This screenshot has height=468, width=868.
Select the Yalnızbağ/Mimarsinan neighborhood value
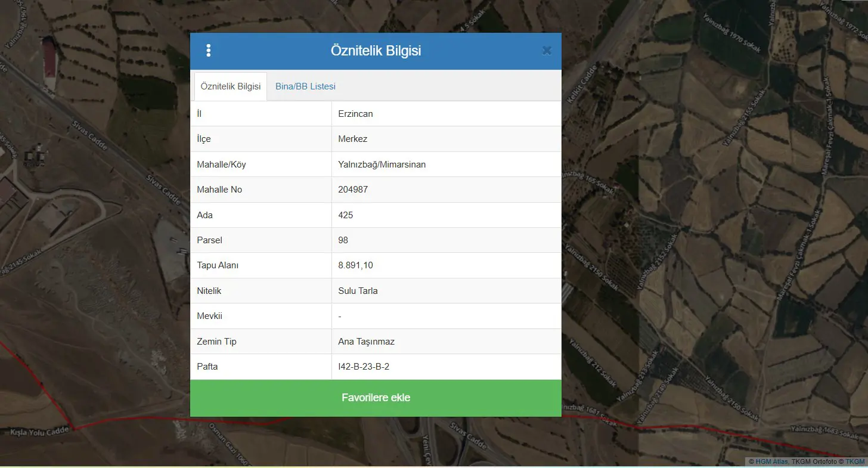point(382,165)
